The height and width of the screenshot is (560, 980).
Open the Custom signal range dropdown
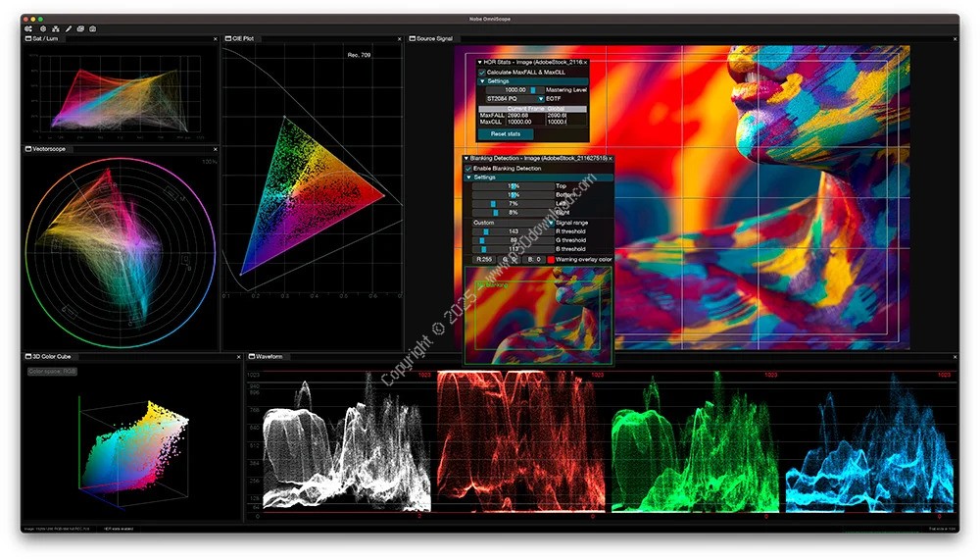pyautogui.click(x=510, y=223)
